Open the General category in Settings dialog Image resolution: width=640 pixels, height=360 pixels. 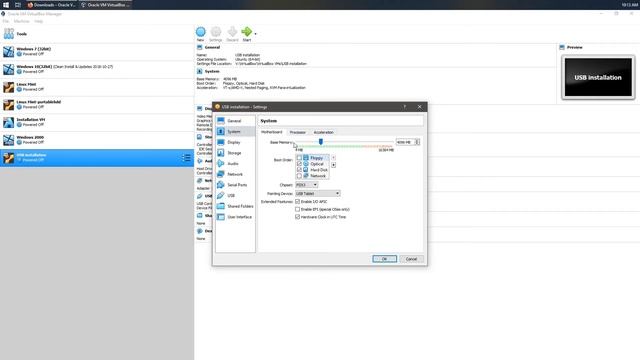tap(235, 121)
